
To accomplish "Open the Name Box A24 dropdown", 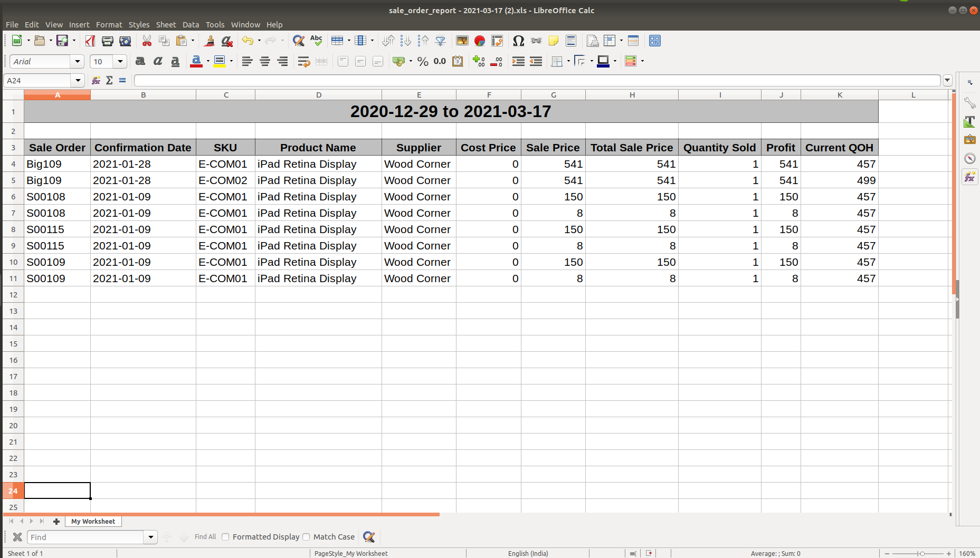I will tap(78, 80).
